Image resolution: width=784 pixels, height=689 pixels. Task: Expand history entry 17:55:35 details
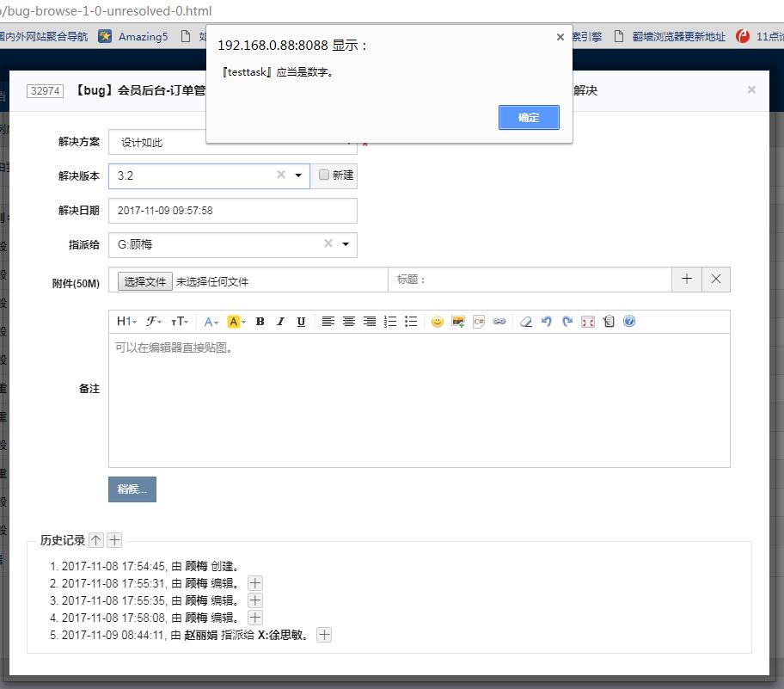[x=255, y=600]
